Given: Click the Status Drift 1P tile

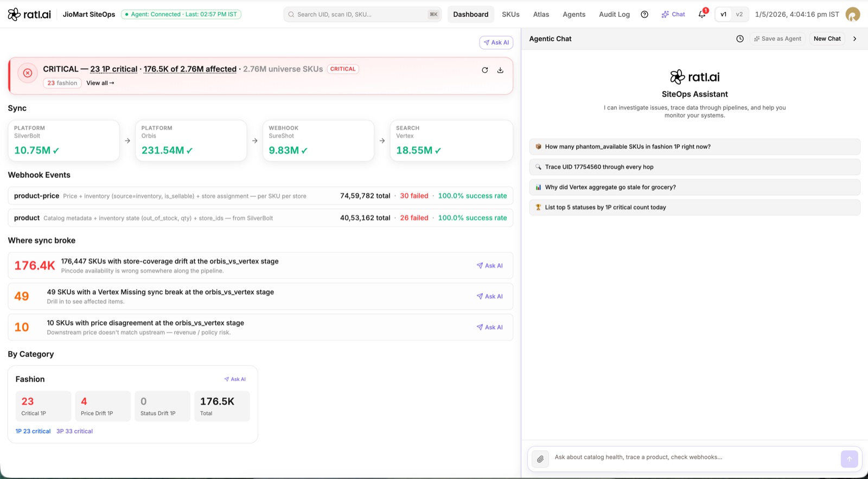Looking at the screenshot, I should point(163,406).
